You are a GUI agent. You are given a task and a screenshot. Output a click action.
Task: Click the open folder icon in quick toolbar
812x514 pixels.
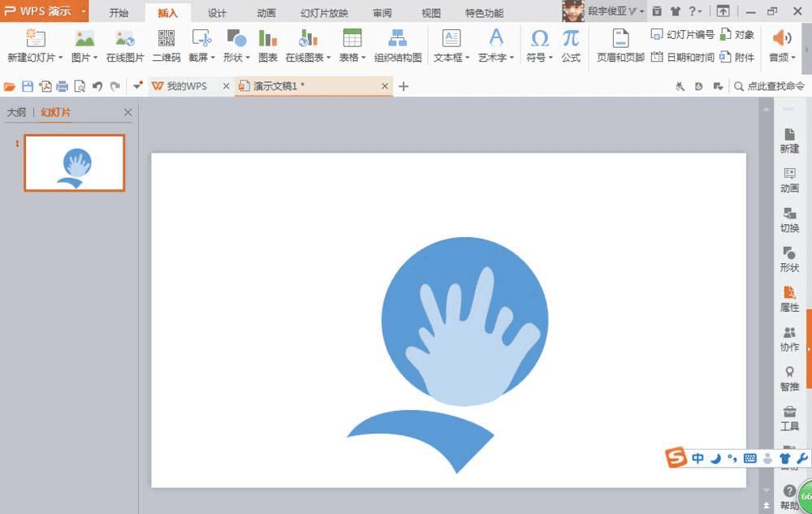point(9,86)
